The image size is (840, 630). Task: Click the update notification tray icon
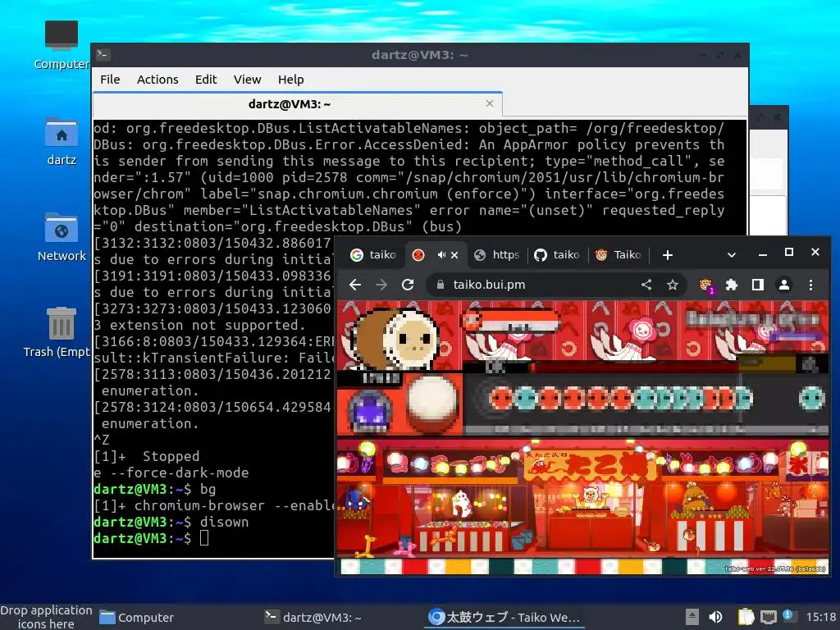point(788,616)
